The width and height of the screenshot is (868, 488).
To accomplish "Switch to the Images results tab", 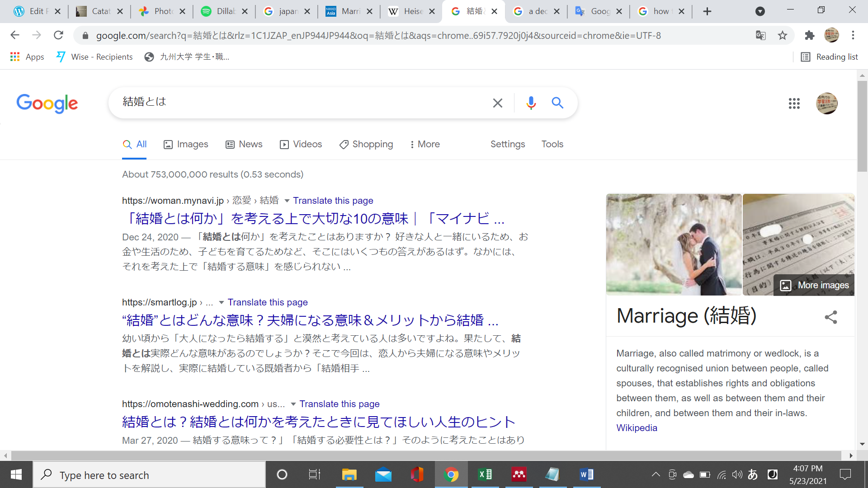I will point(186,144).
